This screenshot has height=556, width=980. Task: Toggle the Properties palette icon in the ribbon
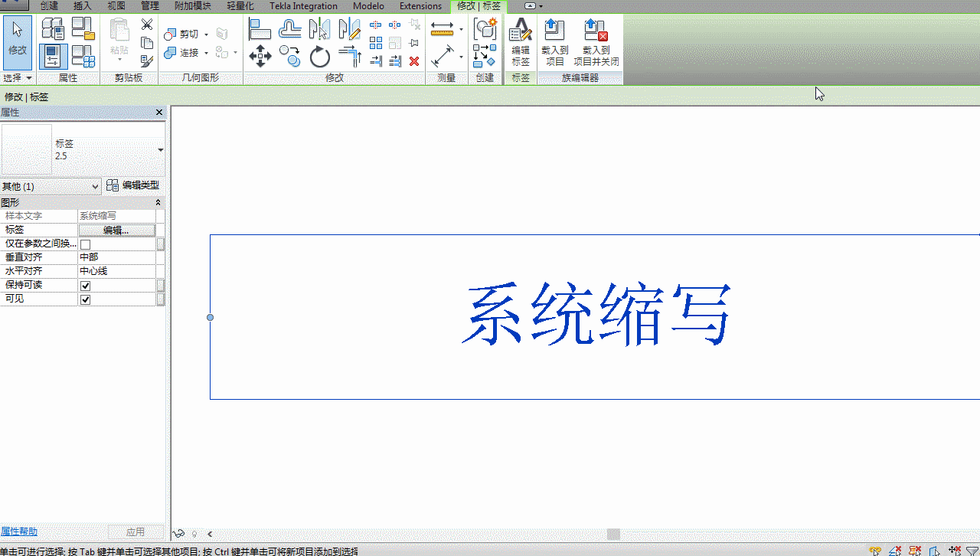(x=53, y=56)
